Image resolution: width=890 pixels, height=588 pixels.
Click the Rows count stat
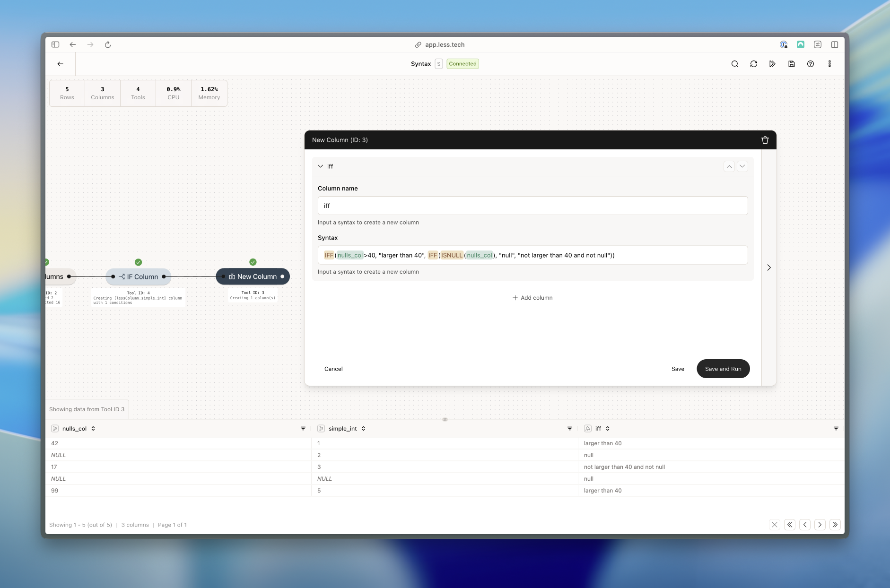(67, 93)
